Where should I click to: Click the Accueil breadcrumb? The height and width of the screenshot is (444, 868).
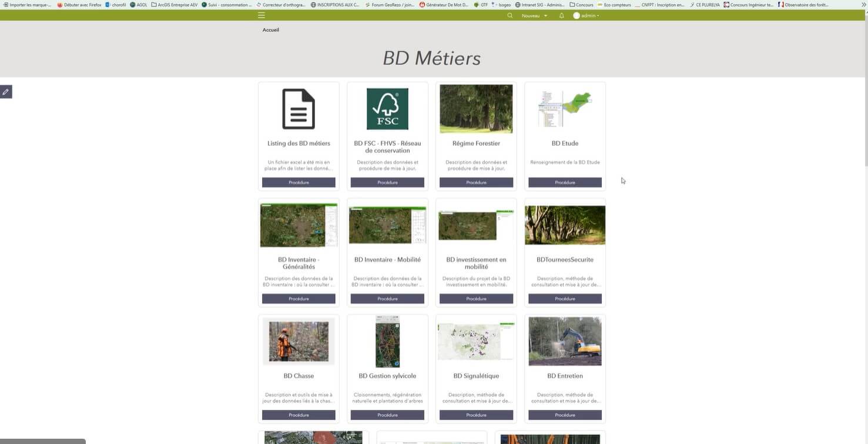point(271,30)
